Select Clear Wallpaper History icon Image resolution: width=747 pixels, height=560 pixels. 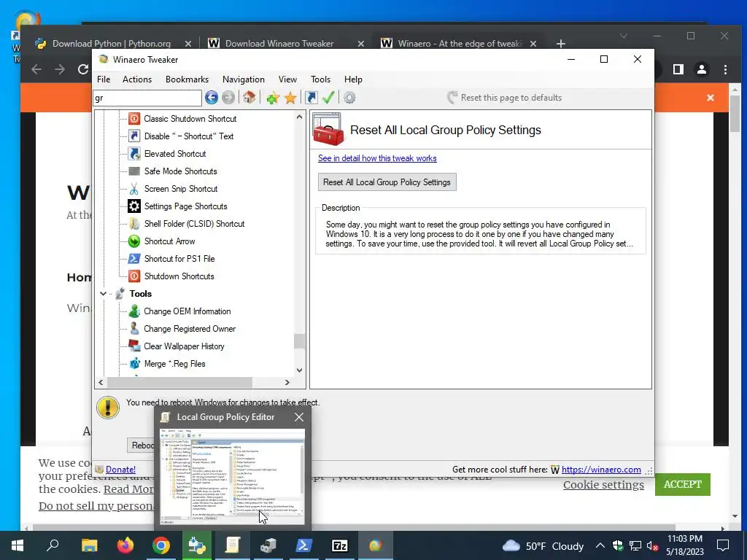[134, 346]
